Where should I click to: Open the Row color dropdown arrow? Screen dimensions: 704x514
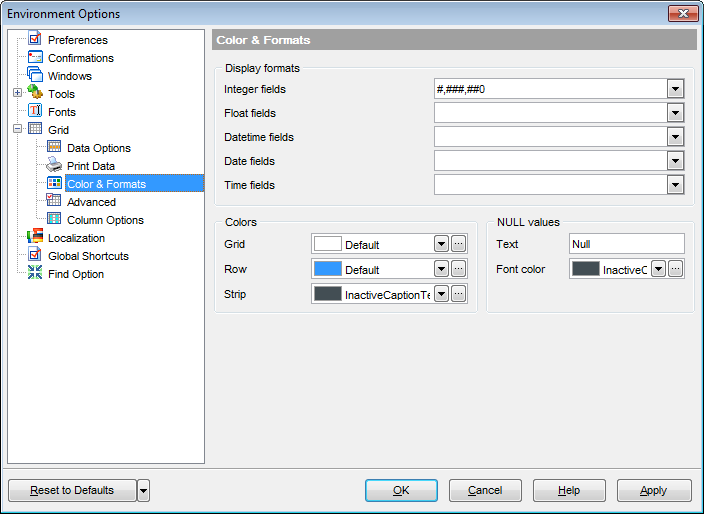(441, 269)
